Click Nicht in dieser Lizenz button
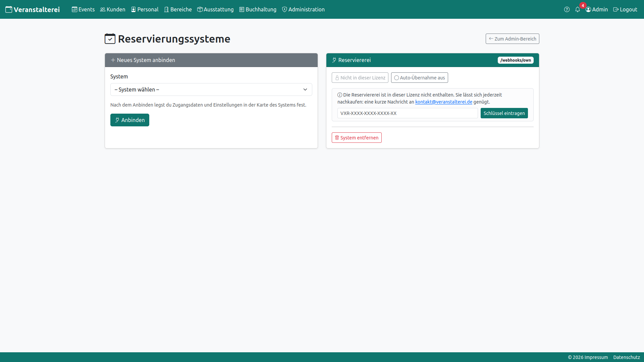This screenshot has width=644, height=362. (360, 78)
